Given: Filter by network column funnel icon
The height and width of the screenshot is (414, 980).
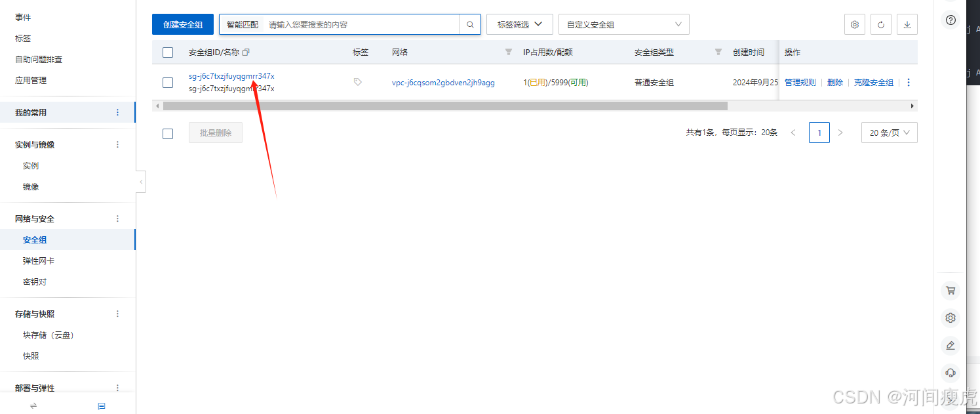Looking at the screenshot, I should pyautogui.click(x=509, y=52).
